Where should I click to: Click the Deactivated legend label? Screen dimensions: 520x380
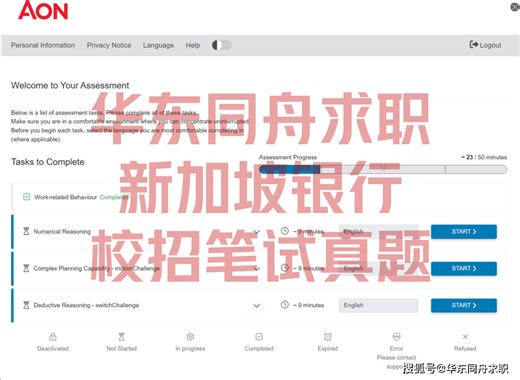pyautogui.click(x=53, y=349)
